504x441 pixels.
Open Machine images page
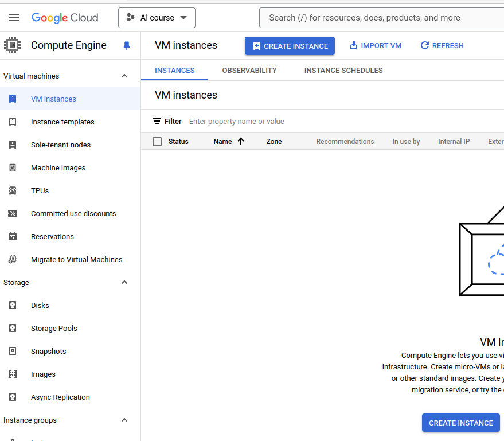coord(58,168)
